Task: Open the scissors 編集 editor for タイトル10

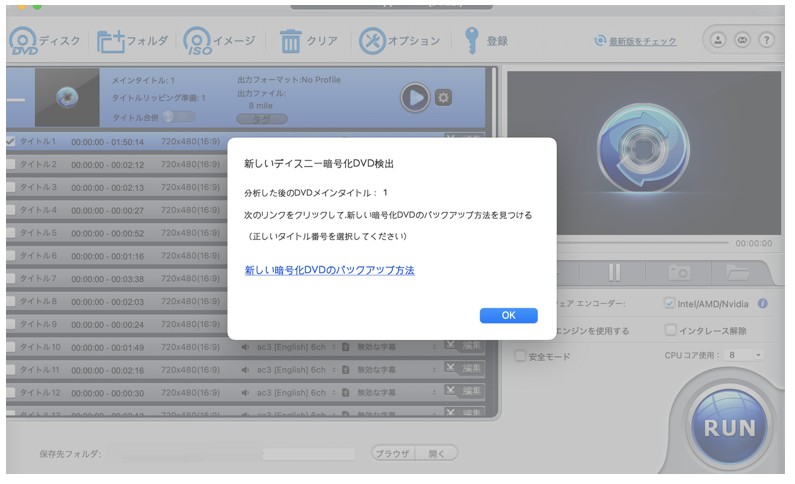Action: coord(463,346)
